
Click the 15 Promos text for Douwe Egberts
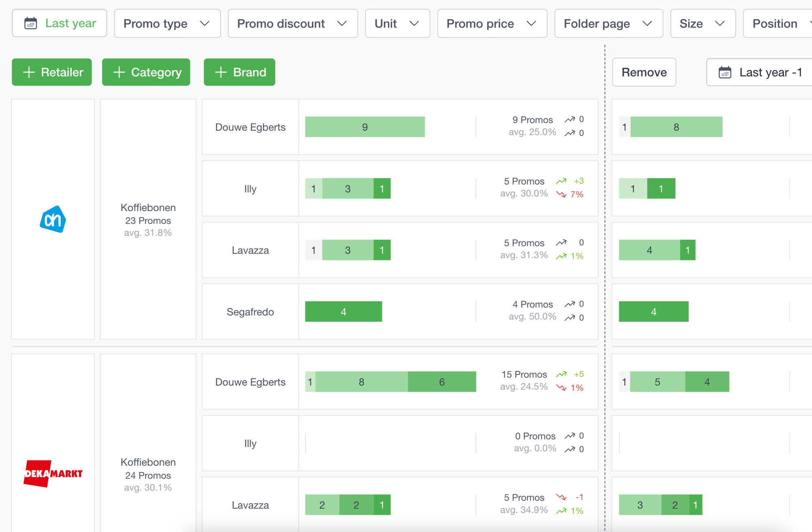click(x=524, y=374)
